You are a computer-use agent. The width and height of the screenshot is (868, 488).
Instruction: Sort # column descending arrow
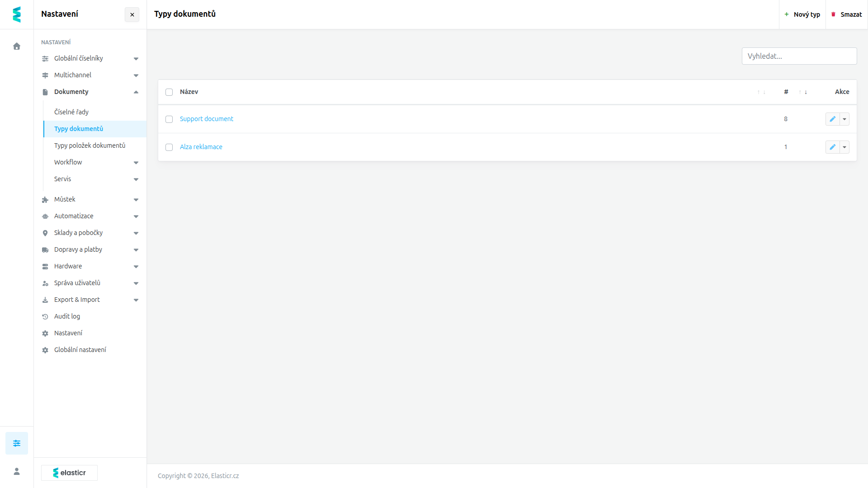pos(806,92)
